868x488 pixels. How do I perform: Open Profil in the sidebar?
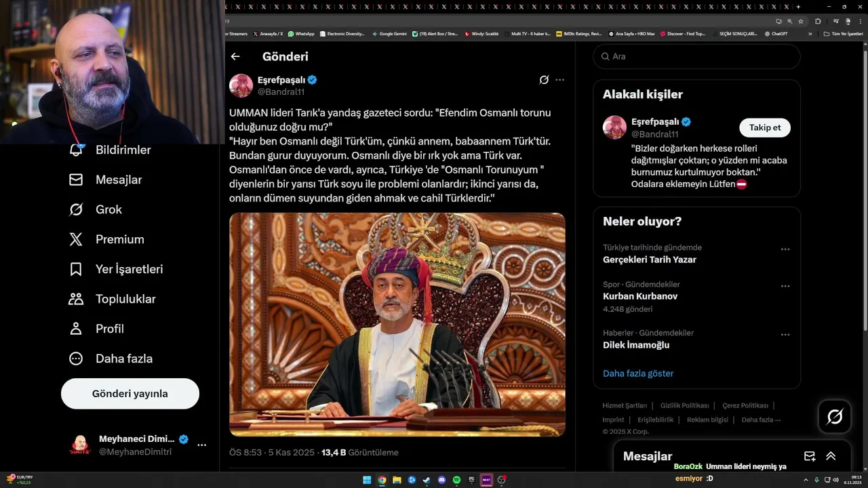[x=110, y=329]
